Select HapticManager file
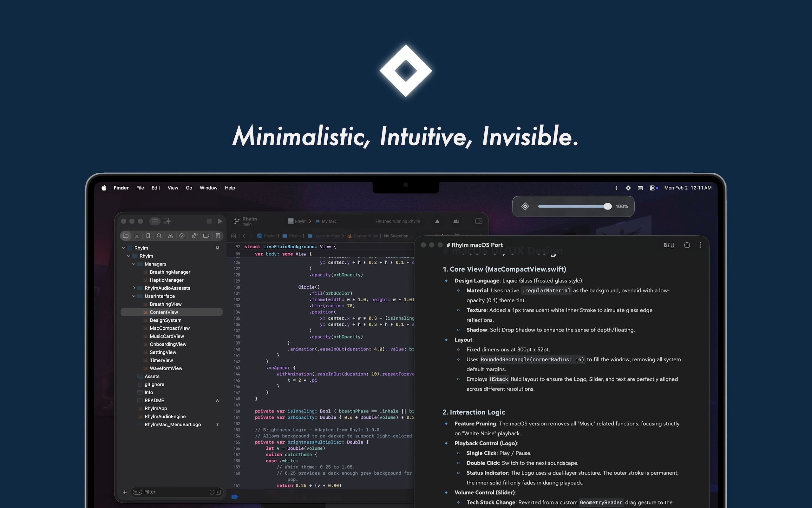The height and width of the screenshot is (508, 812). pos(167,280)
